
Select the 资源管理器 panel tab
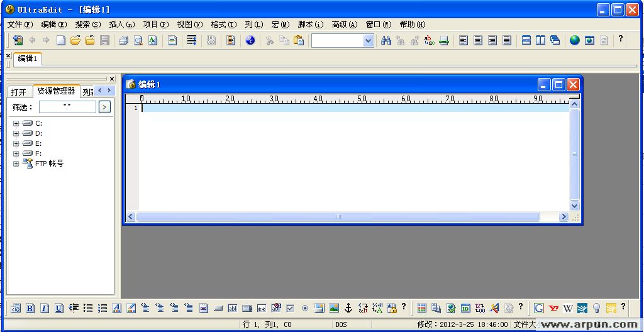pos(56,91)
